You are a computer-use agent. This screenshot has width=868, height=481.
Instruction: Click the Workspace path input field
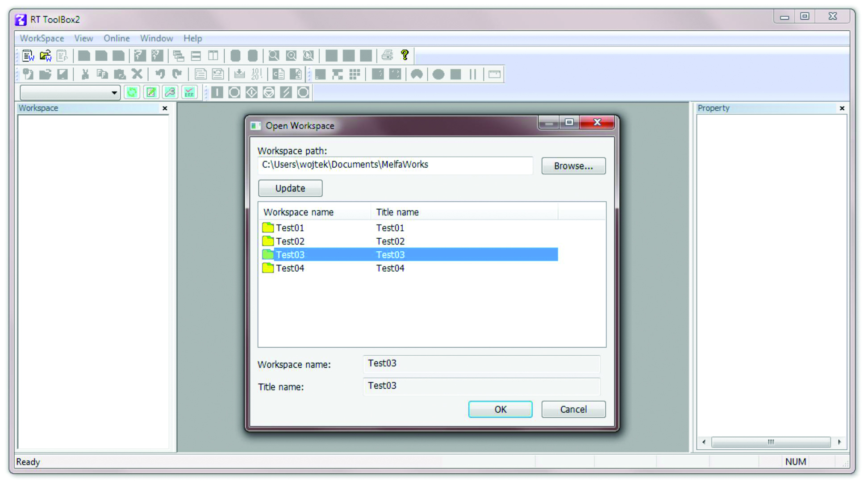pos(395,165)
